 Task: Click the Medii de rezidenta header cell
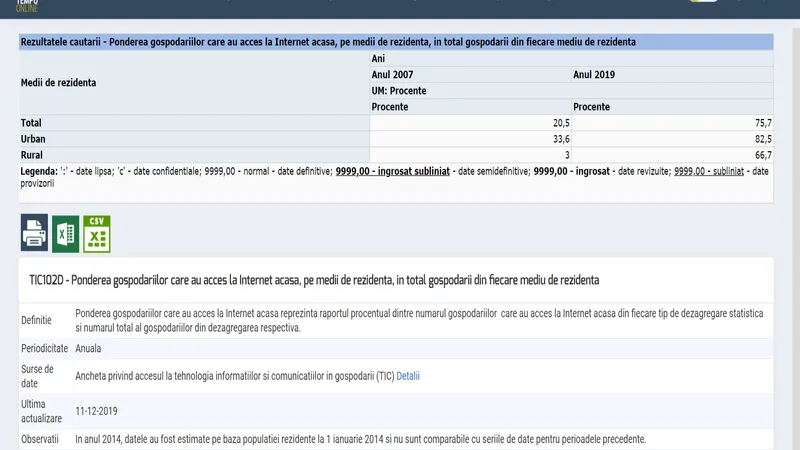click(59, 82)
